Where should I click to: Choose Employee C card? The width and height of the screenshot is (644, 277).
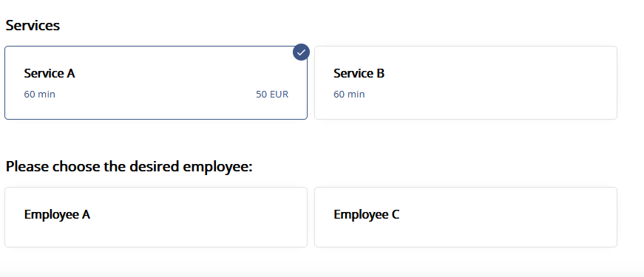point(465,217)
